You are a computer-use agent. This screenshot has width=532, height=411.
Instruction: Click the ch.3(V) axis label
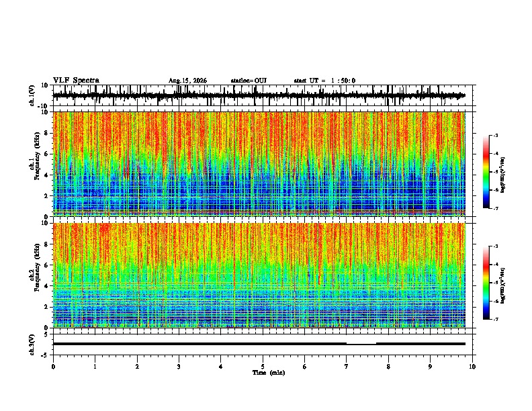32,345
